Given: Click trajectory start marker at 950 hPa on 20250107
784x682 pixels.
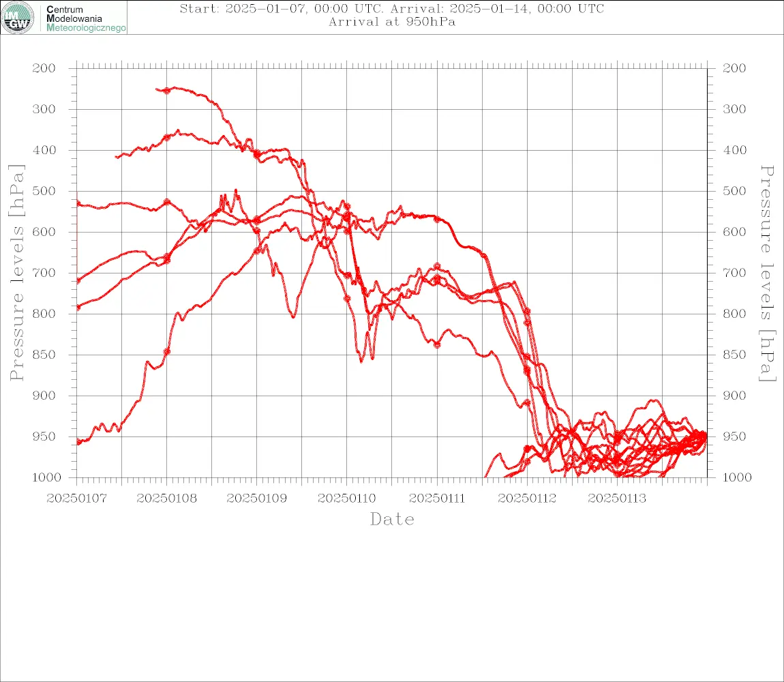Looking at the screenshot, I should pos(78,442).
